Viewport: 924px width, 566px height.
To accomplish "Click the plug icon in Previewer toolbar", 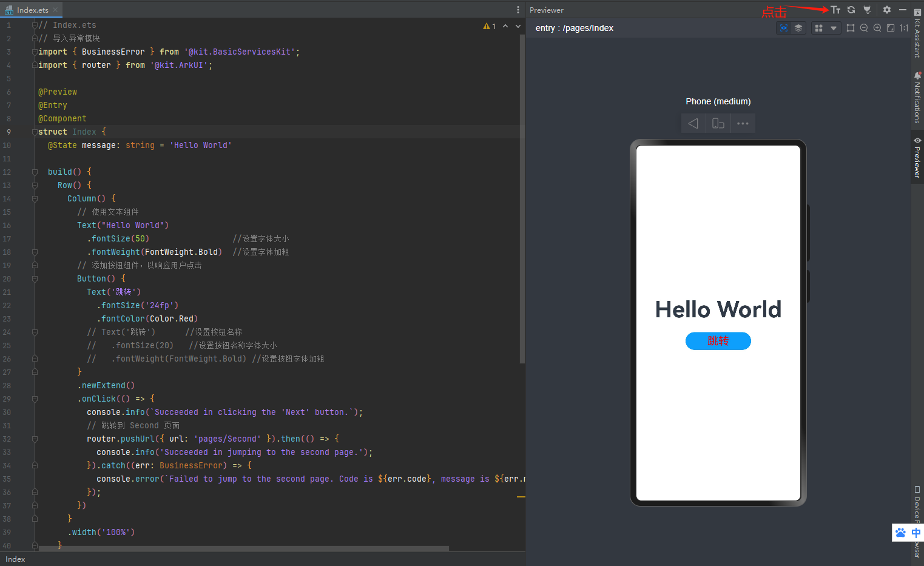I will click(x=867, y=10).
